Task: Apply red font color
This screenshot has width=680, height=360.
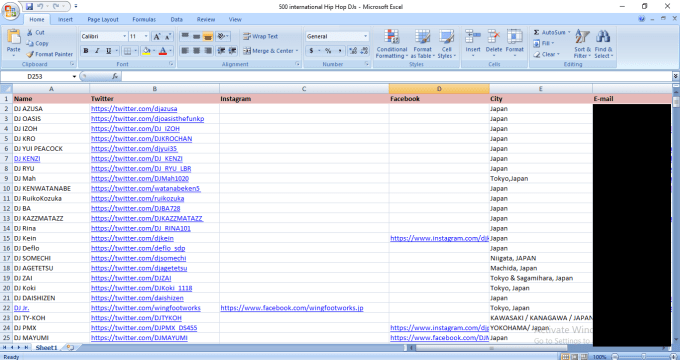Action: coord(163,51)
